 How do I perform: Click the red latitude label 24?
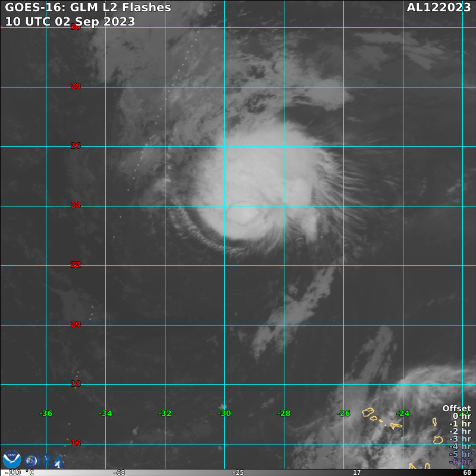(x=76, y=205)
